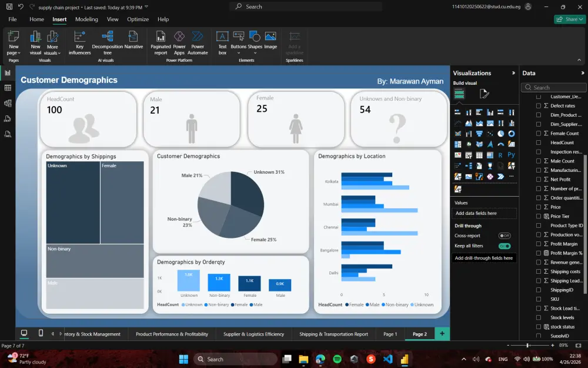Tick the HeadCount field checkbox
The height and width of the screenshot is (368, 588).
[x=539, y=142]
